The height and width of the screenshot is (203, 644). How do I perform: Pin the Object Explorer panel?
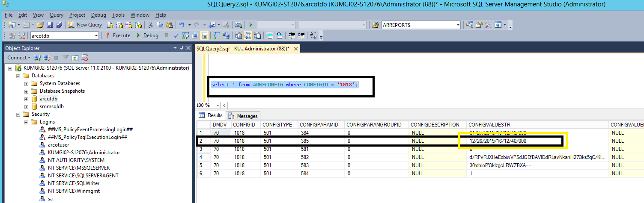tap(182, 48)
